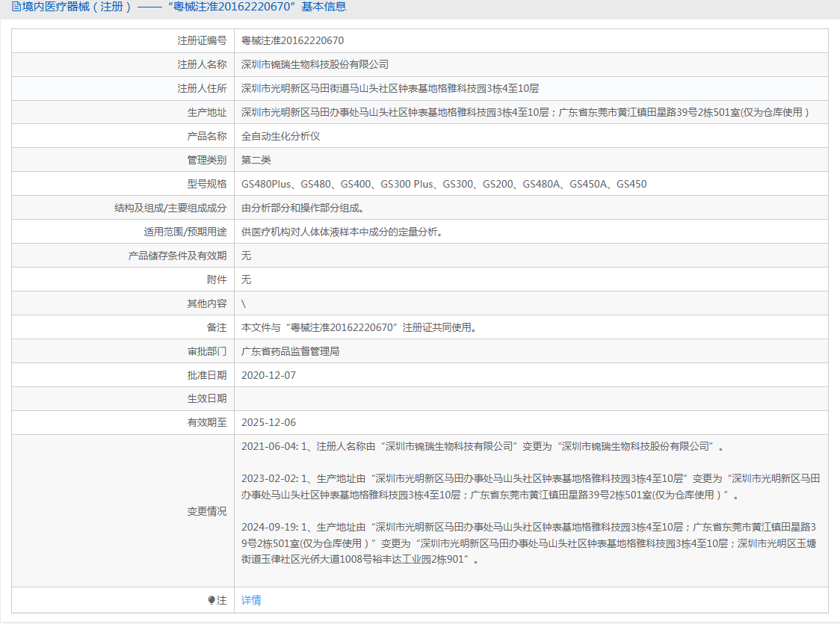
Task: Open the 详情 link in the 注 row
Action: (251, 600)
